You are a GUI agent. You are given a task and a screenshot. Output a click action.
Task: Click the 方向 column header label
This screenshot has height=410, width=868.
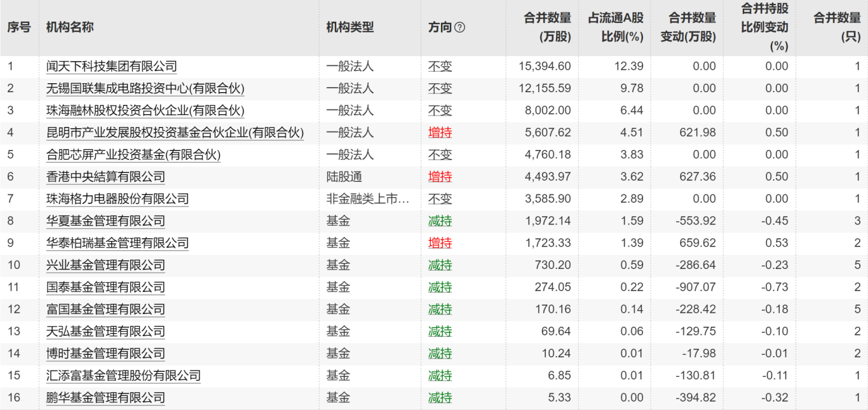[440, 27]
